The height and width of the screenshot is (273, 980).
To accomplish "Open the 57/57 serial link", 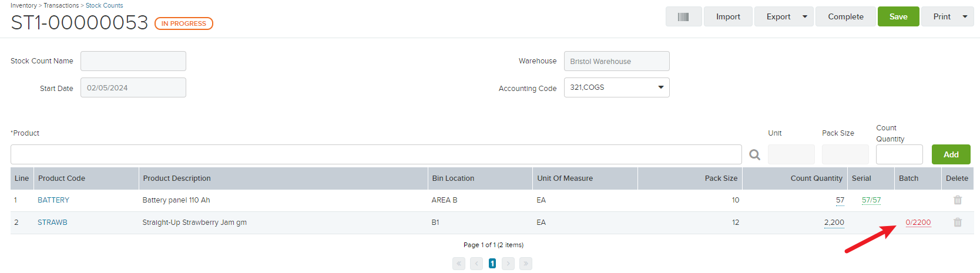I will tap(871, 200).
